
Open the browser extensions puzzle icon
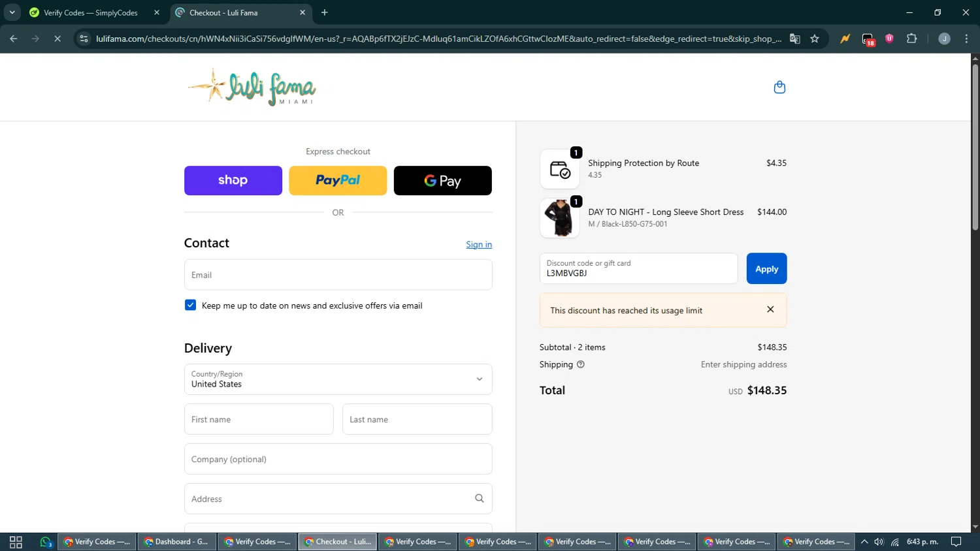click(x=912, y=39)
